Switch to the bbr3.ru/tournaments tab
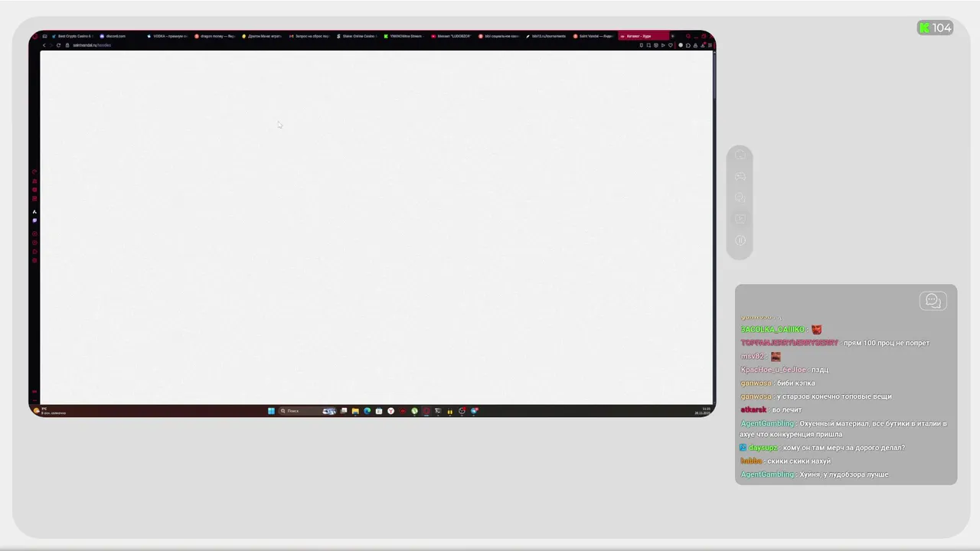Viewport: 980px width, 551px height. [547, 36]
